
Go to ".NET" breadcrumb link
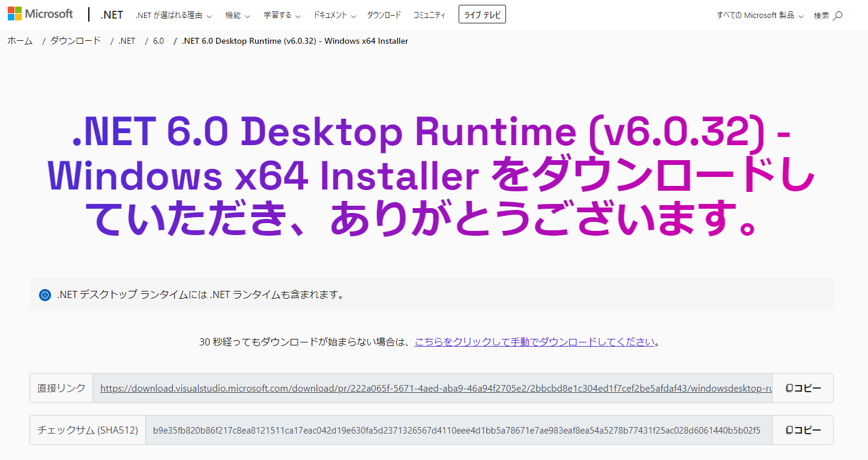127,41
